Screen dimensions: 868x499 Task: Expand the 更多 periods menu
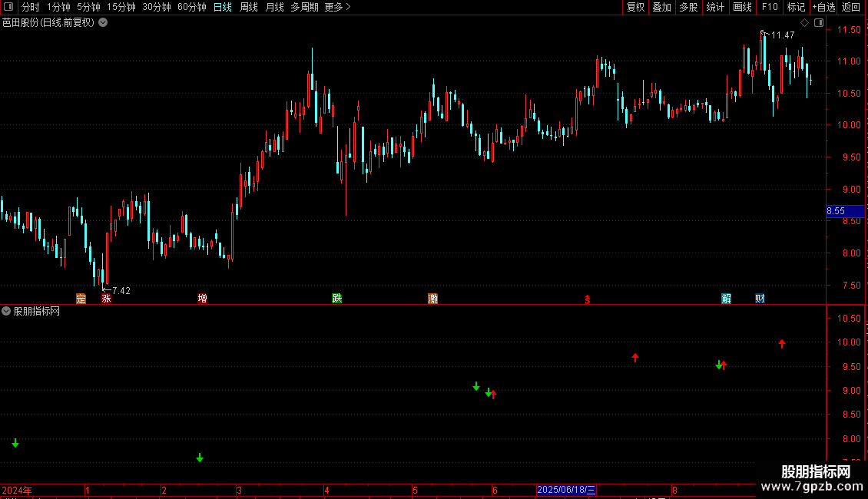337,7
